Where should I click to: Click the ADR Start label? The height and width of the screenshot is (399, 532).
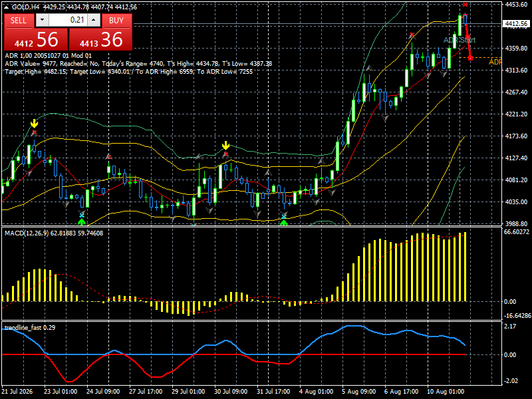[460, 40]
